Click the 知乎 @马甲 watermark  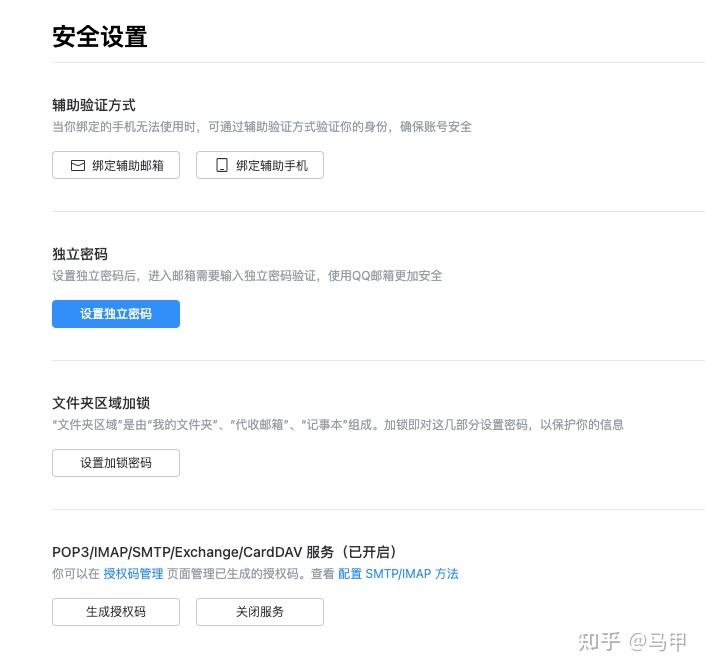(633, 642)
